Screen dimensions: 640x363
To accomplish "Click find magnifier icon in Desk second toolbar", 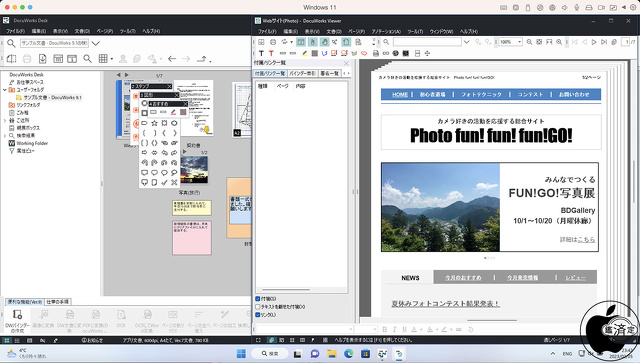I will coord(87,59).
